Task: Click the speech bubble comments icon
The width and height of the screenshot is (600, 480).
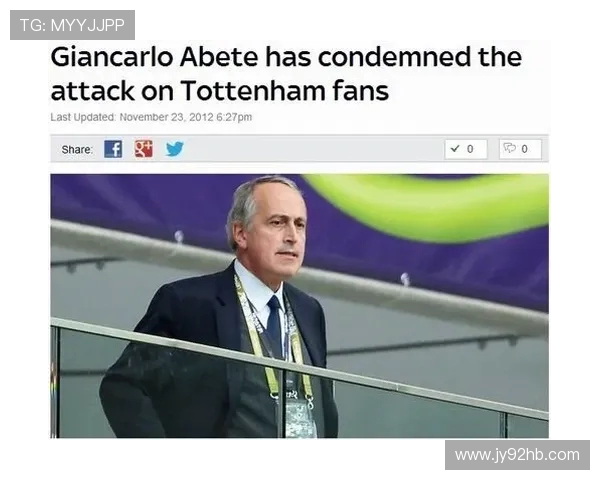Action: (x=510, y=148)
